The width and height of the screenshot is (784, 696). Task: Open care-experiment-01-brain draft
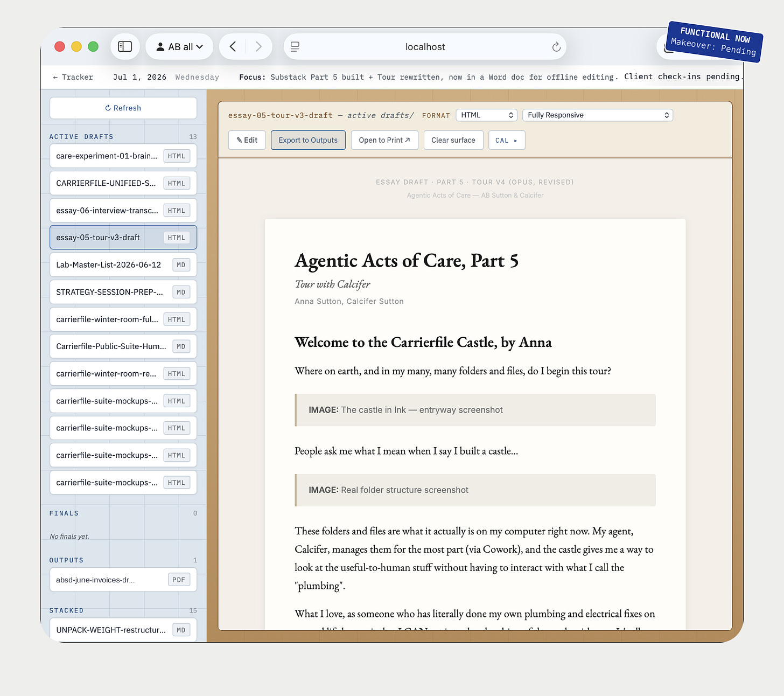coord(123,156)
